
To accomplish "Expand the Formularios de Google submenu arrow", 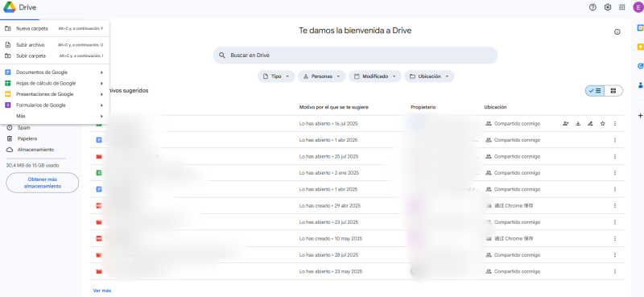I will [101, 105].
